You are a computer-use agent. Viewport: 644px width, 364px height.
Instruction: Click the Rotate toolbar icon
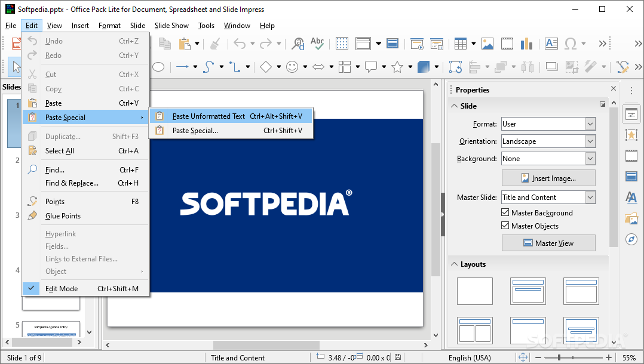pos(455,66)
